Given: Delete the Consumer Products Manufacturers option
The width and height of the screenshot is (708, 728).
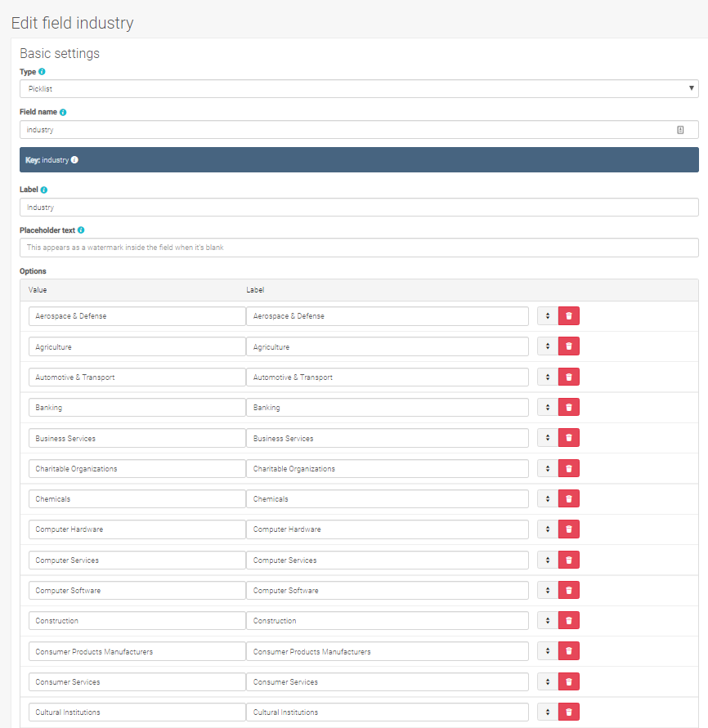Looking at the screenshot, I should pos(569,651).
